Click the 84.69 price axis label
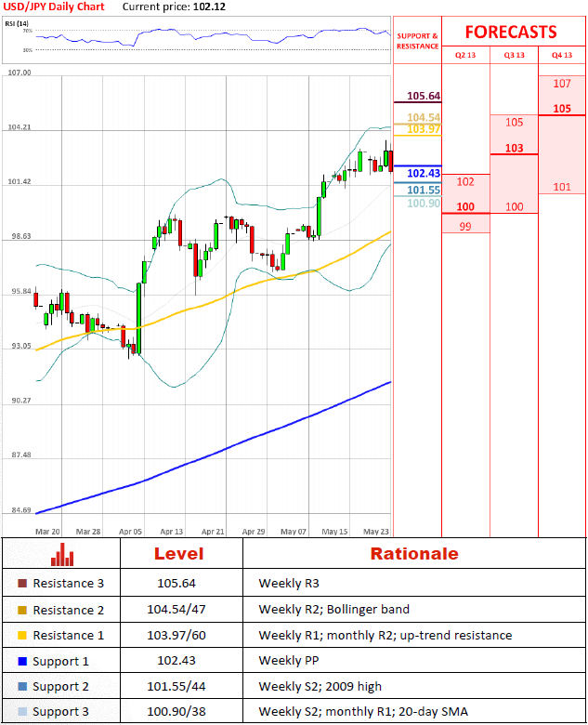The image size is (588, 725). tap(21, 510)
